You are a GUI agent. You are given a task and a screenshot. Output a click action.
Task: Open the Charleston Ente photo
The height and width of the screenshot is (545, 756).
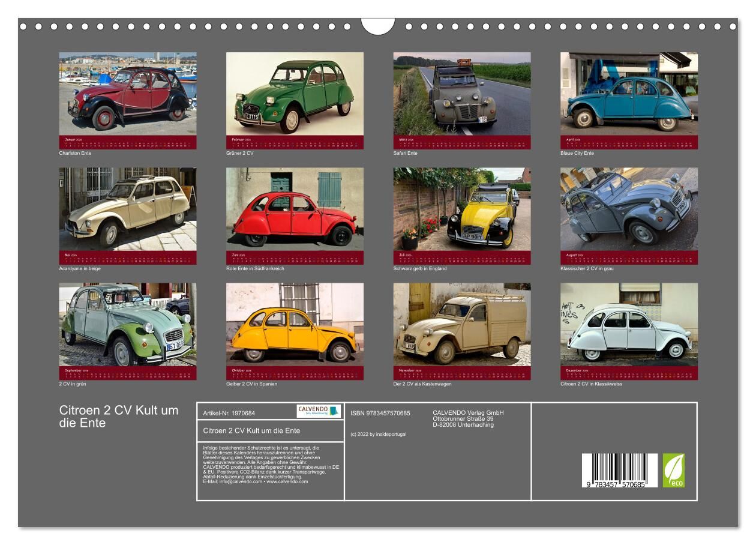coord(127,94)
